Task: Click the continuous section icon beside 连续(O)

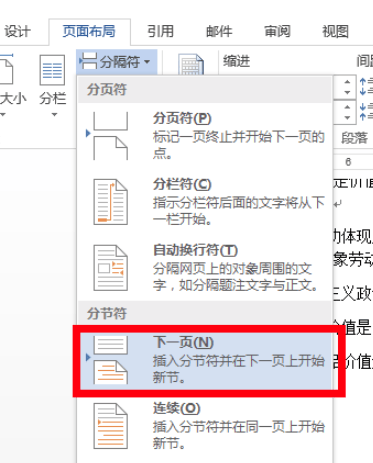Action: [110, 426]
